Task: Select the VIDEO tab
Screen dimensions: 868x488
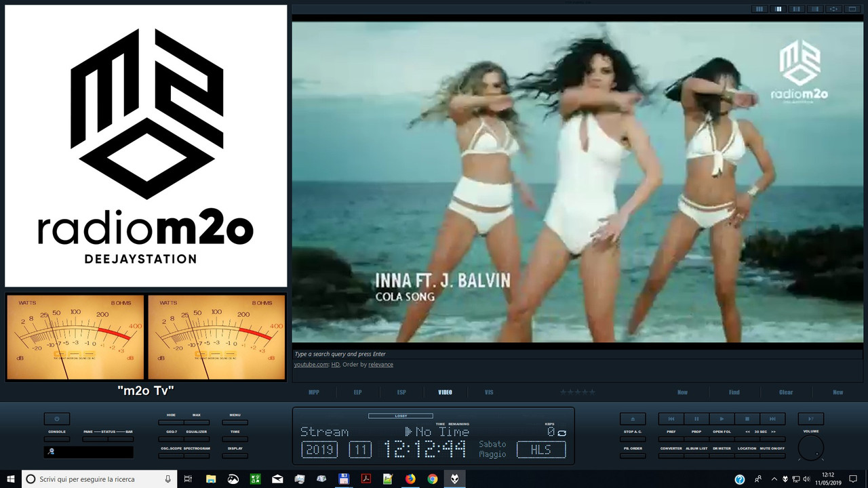Action: pos(445,392)
